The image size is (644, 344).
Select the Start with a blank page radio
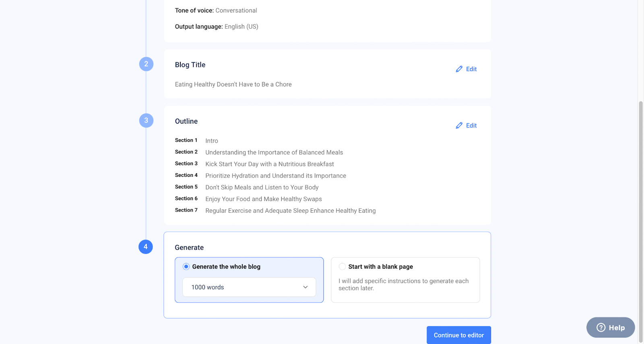click(x=342, y=267)
